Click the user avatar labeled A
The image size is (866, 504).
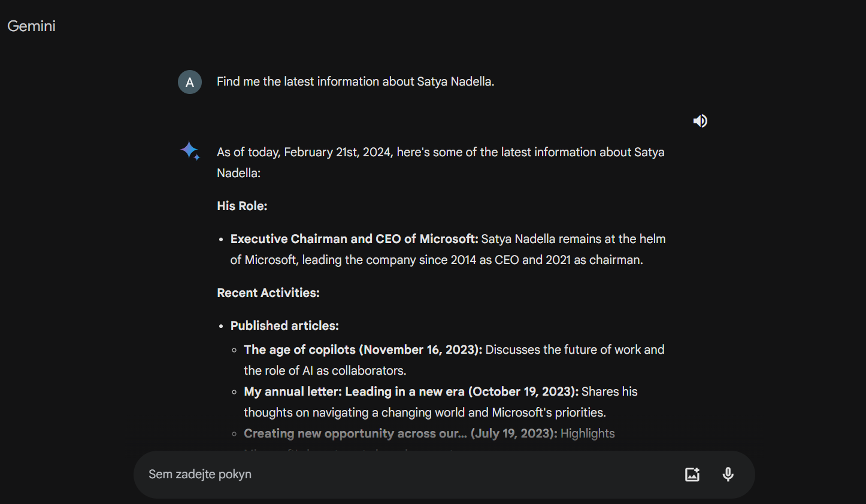click(190, 82)
